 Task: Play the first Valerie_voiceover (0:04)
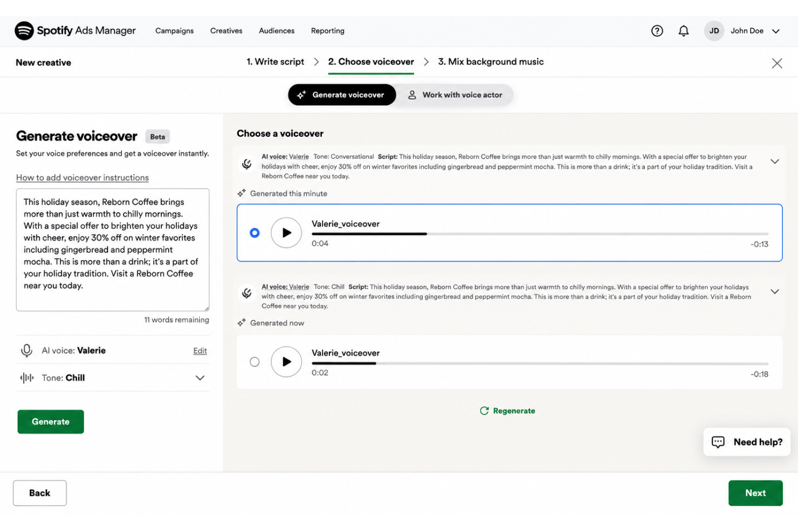point(286,233)
